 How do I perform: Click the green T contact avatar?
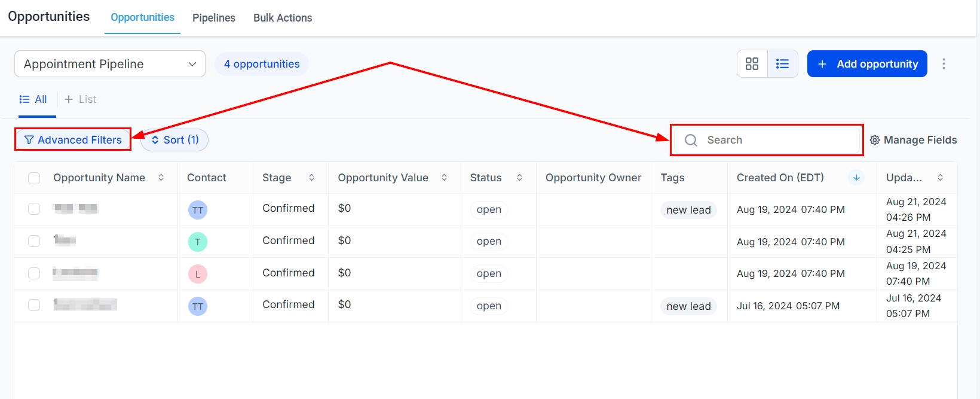point(198,242)
